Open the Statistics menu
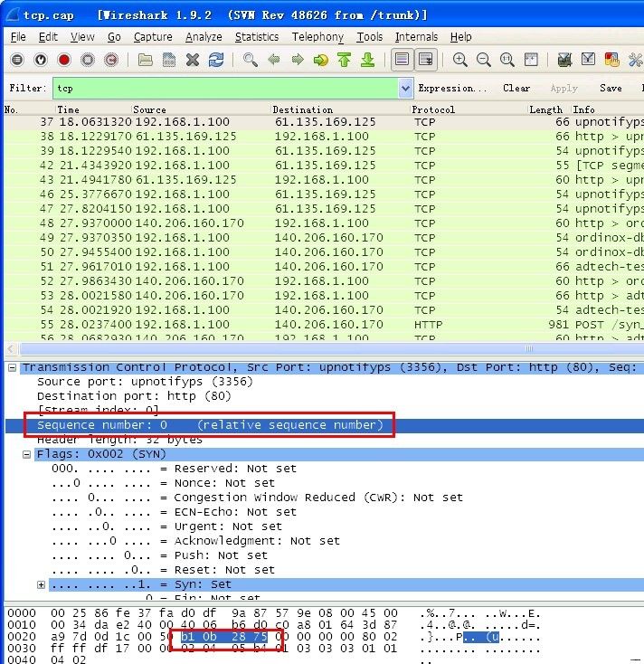644x664 pixels. click(256, 37)
